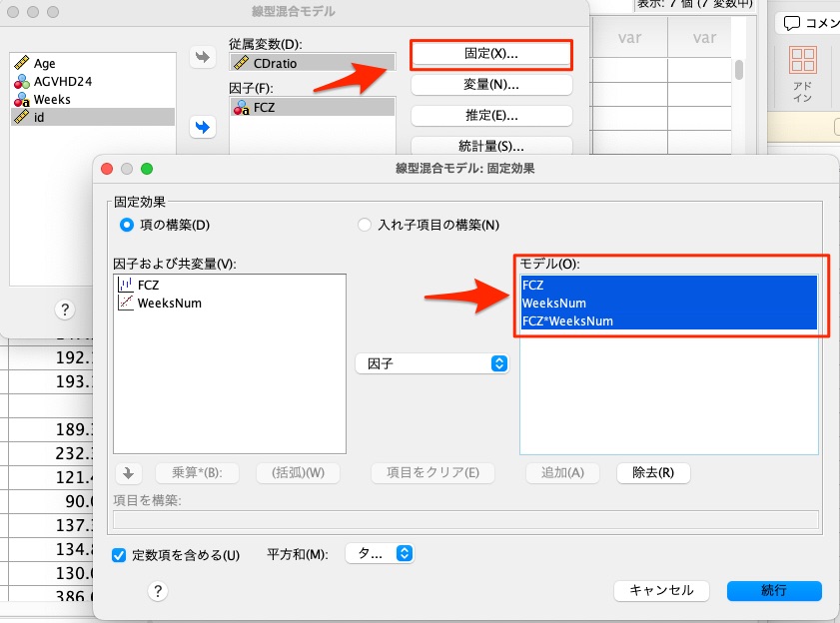Select the 項の構築 radio button
Image resolution: width=840 pixels, height=623 pixels.
[x=127, y=225]
